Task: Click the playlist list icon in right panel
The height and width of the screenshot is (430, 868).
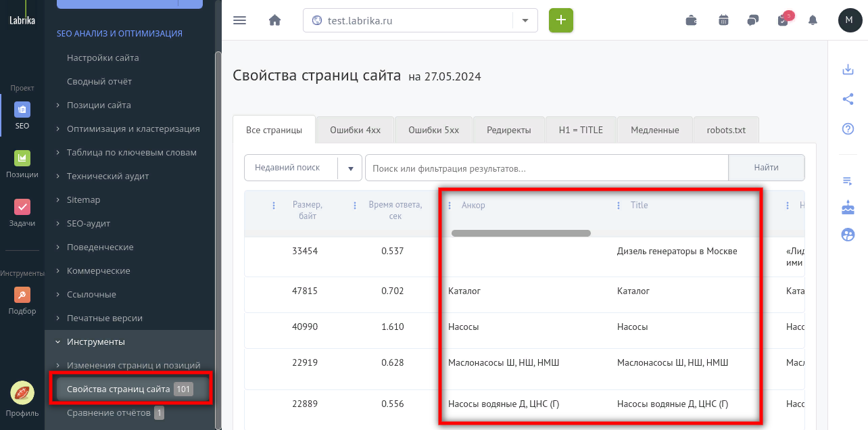Action: pos(848,181)
